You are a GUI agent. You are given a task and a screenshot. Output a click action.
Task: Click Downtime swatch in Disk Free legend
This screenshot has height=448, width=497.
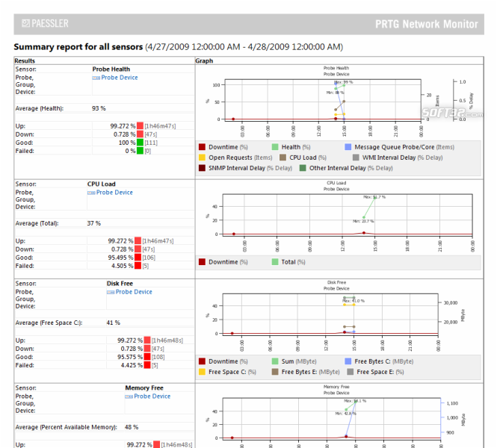(202, 361)
